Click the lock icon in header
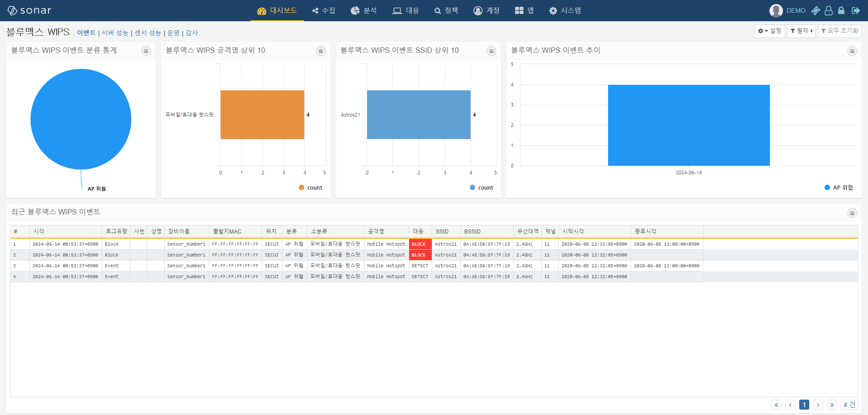The image size is (868, 415). 841,10
